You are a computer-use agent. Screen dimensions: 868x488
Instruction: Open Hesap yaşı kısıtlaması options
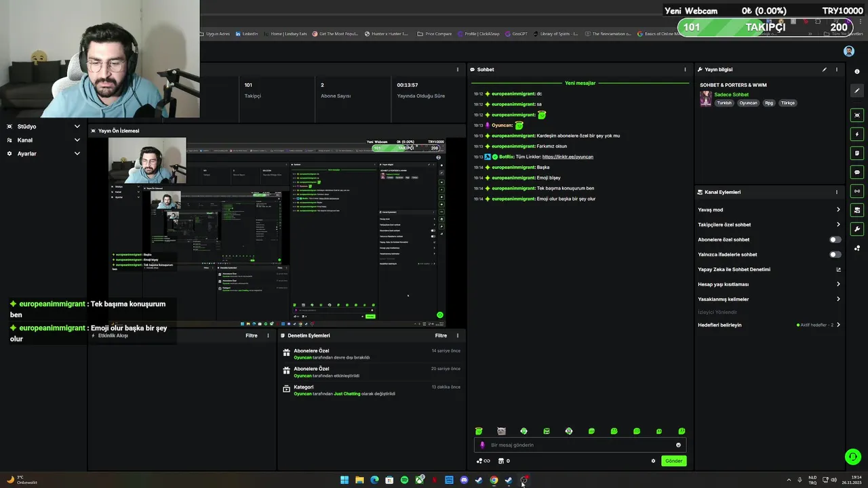click(838, 284)
